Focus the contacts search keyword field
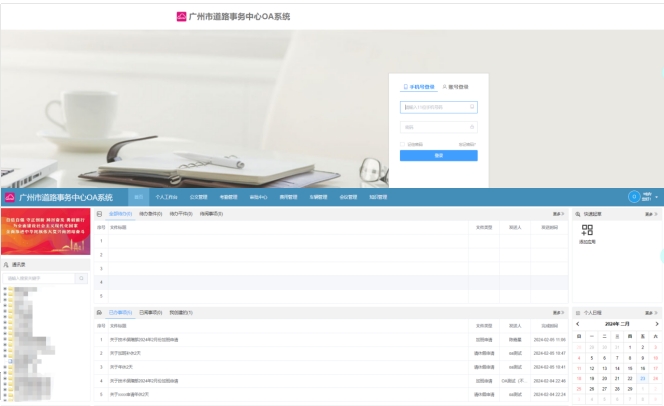Screen dimensions: 664x406 pos(39,278)
